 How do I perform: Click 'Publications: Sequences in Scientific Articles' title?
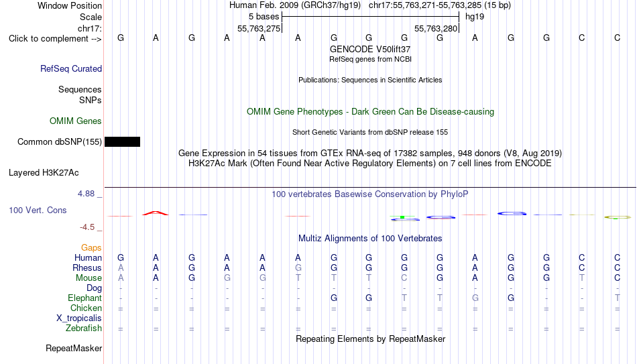(370, 80)
